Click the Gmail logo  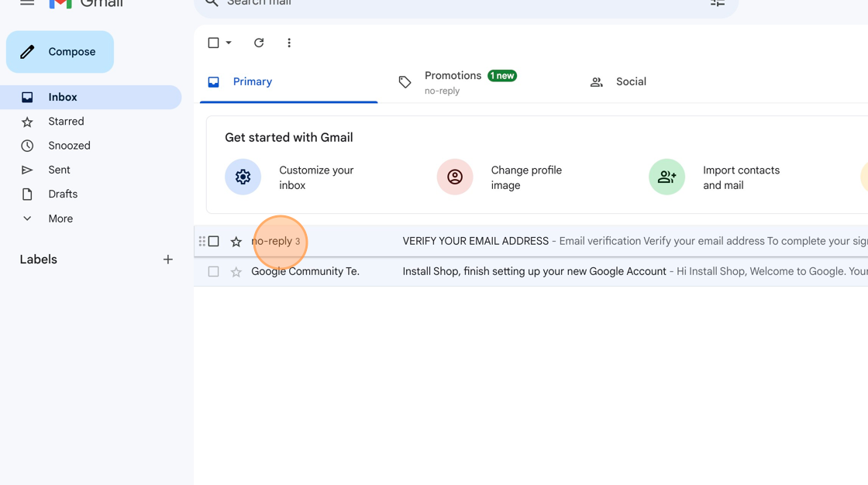click(86, 4)
